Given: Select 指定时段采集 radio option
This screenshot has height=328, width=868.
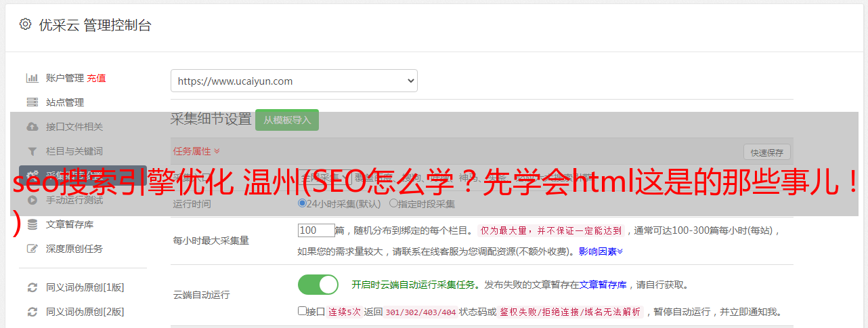Looking at the screenshot, I should [x=393, y=203].
